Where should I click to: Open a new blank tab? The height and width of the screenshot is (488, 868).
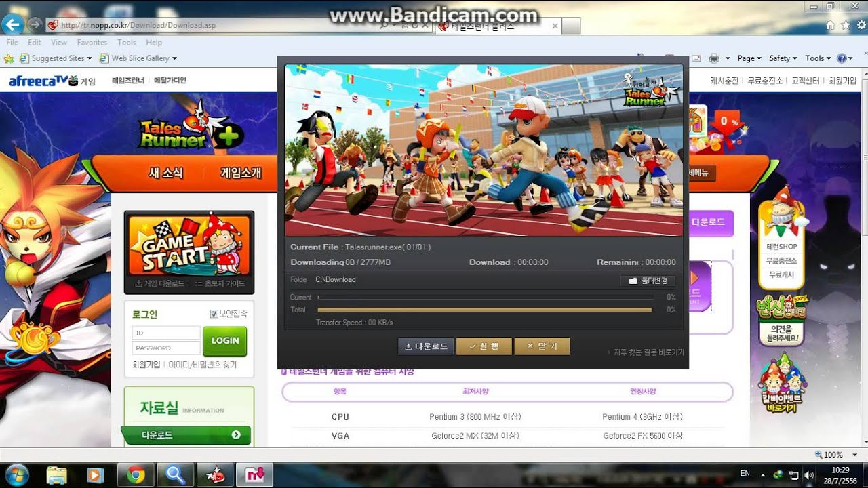pyautogui.click(x=571, y=26)
